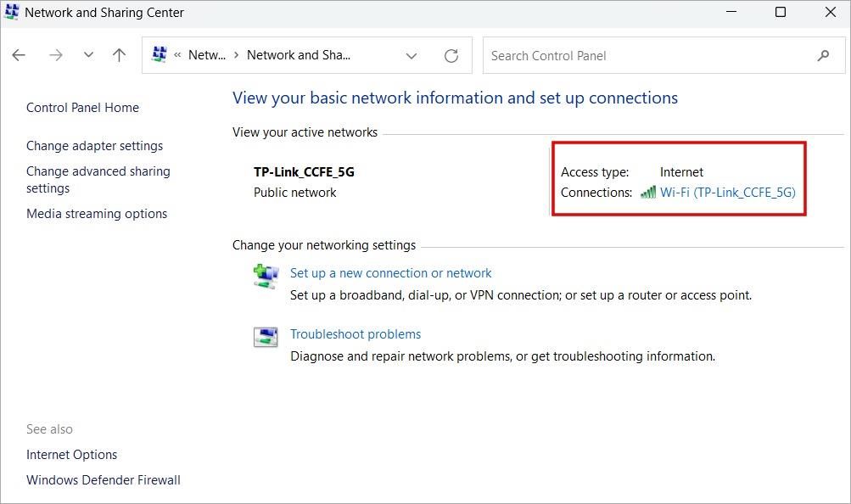This screenshot has height=504, width=851.
Task: Minimize the Network and Sharing Center window
Action: coord(731,12)
